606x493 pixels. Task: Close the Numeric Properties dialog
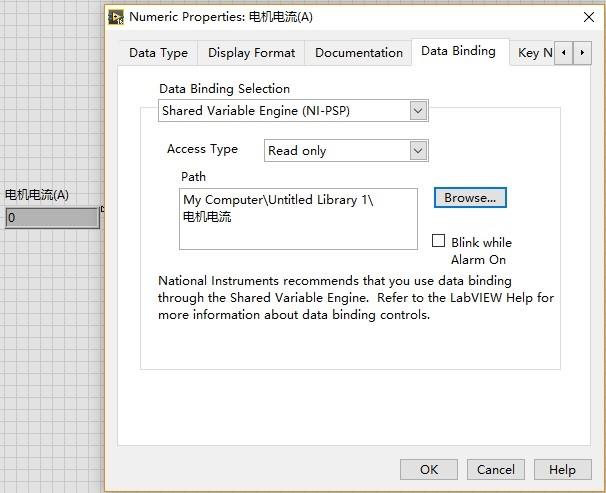pos(587,16)
